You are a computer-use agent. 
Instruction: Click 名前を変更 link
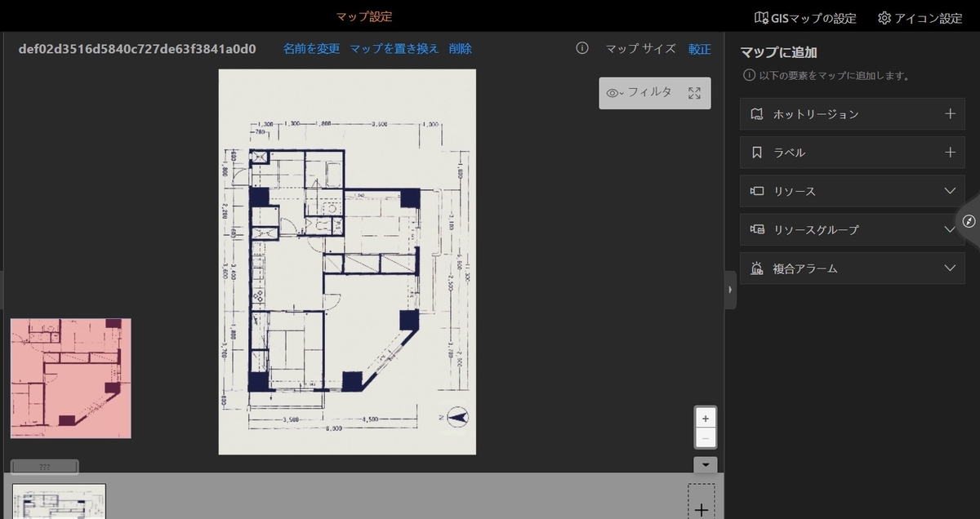pos(311,49)
